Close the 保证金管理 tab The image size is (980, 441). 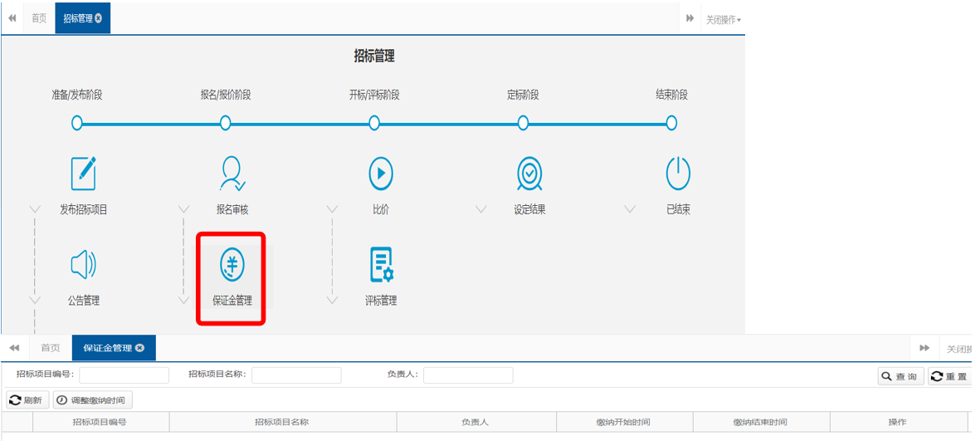point(140,348)
